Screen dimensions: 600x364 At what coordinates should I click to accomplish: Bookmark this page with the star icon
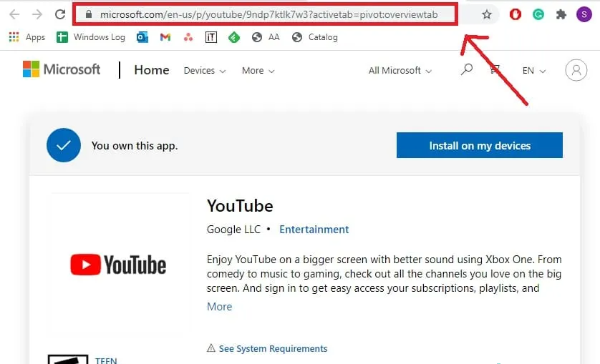pos(487,14)
